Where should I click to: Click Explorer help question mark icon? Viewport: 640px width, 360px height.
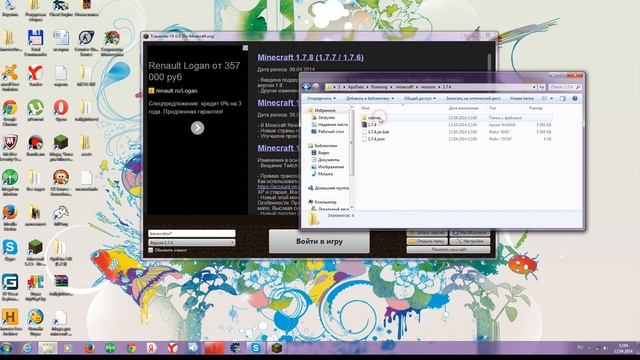pos(575,98)
